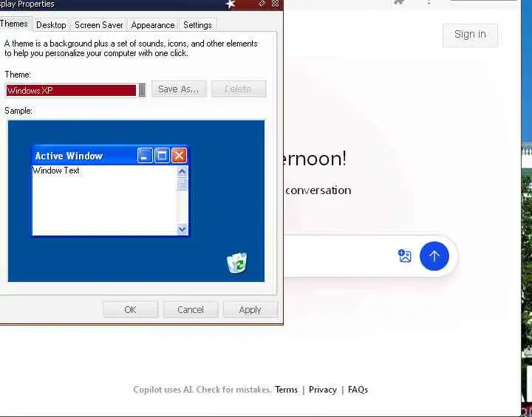Switch to the Themes tab
This screenshot has width=532, height=417.
tap(14, 24)
